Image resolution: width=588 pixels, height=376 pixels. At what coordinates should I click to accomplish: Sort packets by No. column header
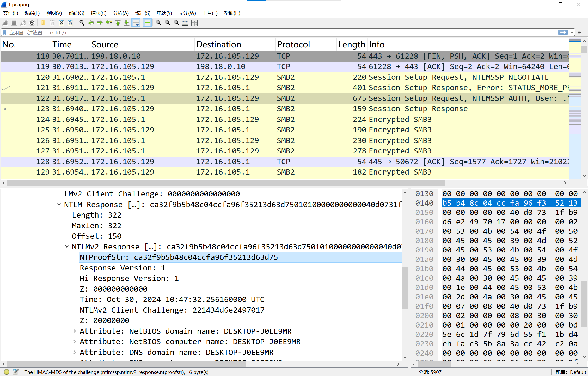[26, 45]
